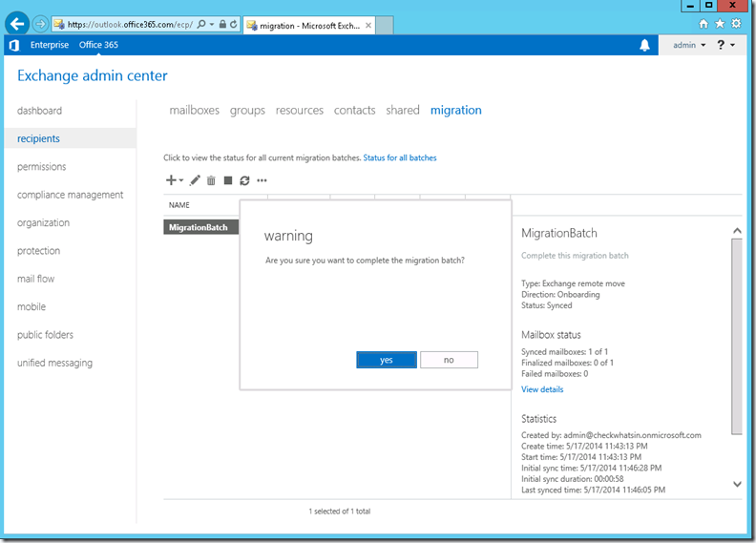
Task: Open unified messaging in left navigation
Action: pos(54,363)
